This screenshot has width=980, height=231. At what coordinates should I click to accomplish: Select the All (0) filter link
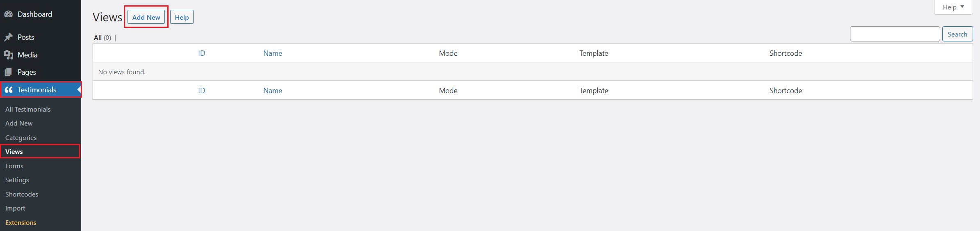click(102, 38)
